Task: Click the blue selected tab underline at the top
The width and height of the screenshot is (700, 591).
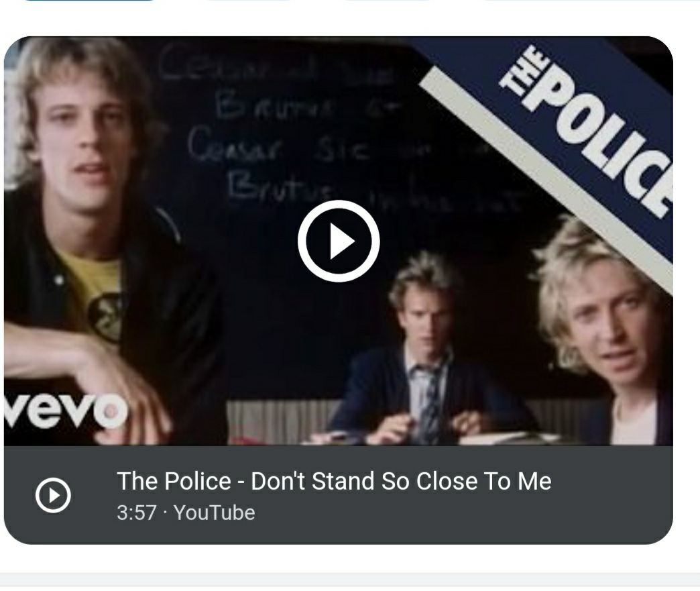Action: click(x=89, y=1)
